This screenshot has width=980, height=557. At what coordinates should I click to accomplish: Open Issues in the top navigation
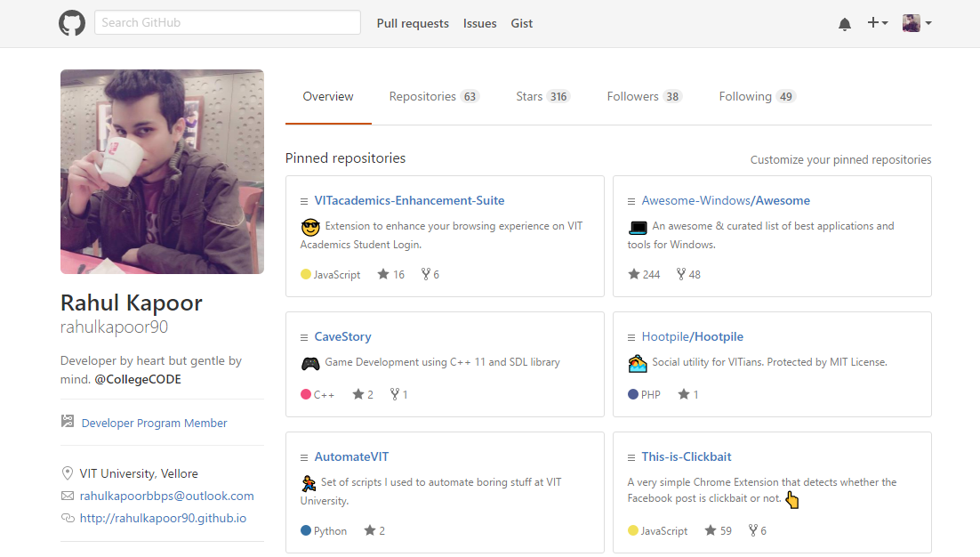pos(479,23)
